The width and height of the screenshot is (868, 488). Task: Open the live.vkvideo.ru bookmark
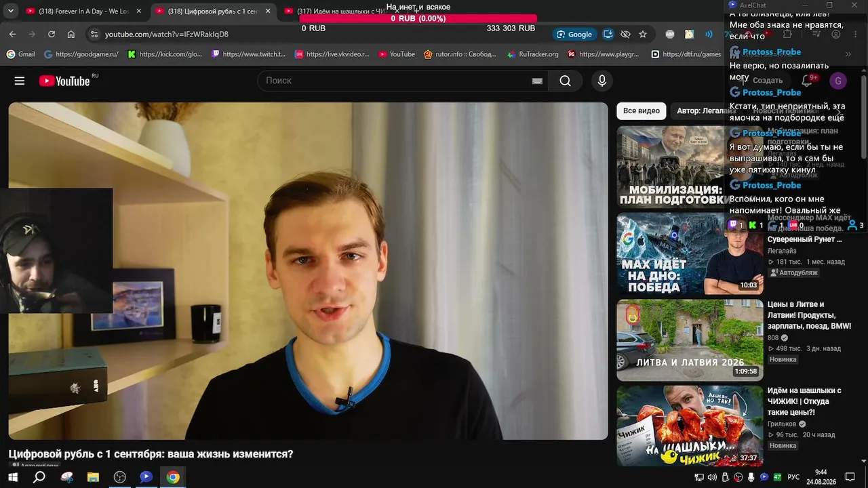(x=332, y=54)
